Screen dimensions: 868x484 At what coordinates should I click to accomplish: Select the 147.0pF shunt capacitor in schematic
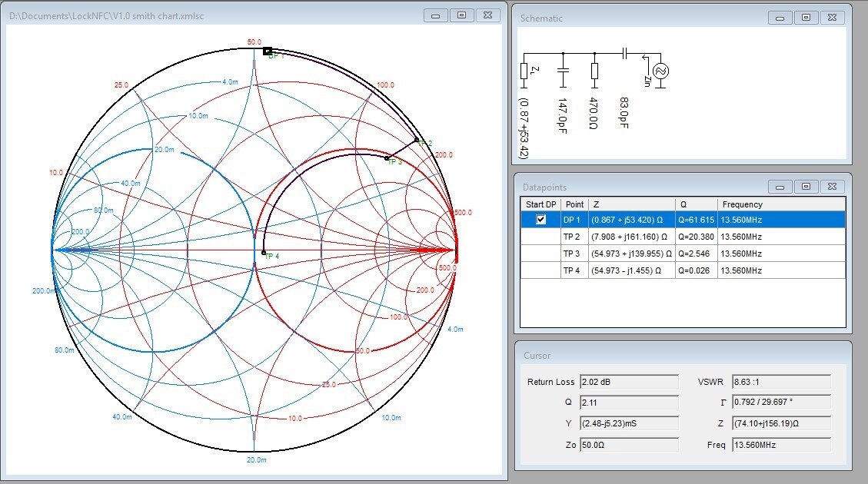563,71
